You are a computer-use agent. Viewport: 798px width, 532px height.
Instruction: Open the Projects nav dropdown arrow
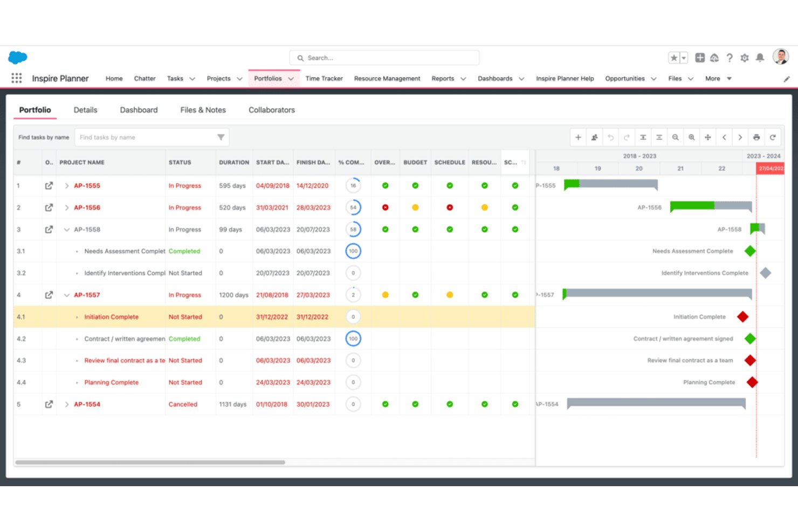239,79
